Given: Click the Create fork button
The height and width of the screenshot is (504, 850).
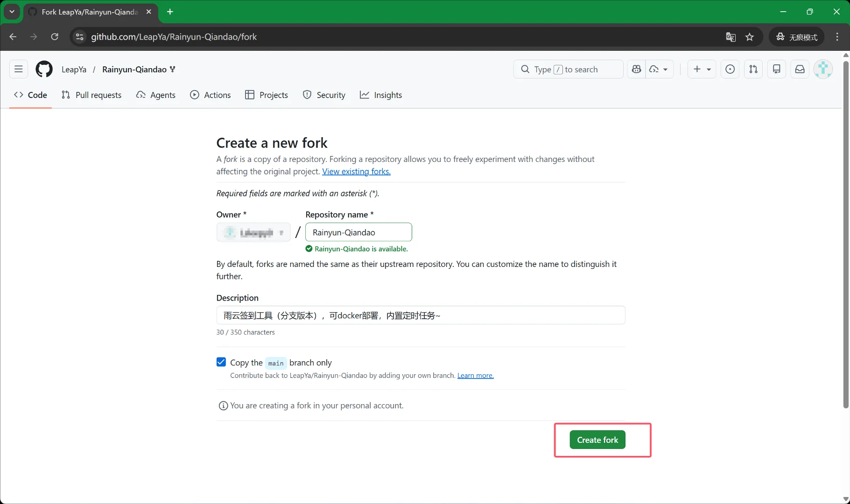Looking at the screenshot, I should [x=597, y=440].
